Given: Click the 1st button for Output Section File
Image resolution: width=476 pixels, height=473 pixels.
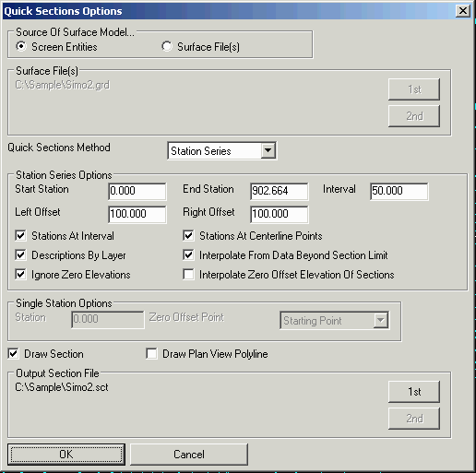Looking at the screenshot, I should tap(414, 392).
